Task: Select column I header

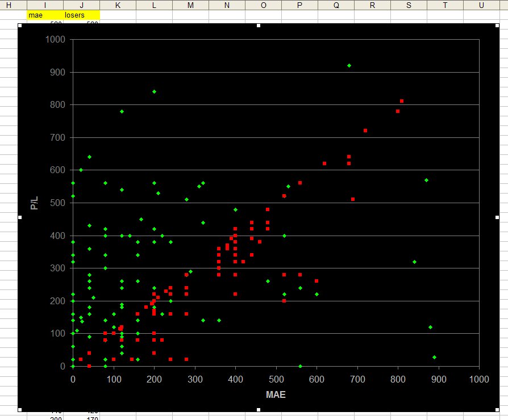Action: pyautogui.click(x=45, y=5)
